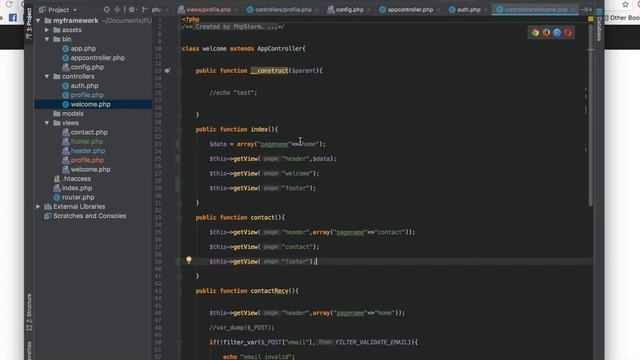Image resolution: width=640 pixels, height=360 pixels.
Task: Click the yellow intention light bulb
Action: click(189, 260)
